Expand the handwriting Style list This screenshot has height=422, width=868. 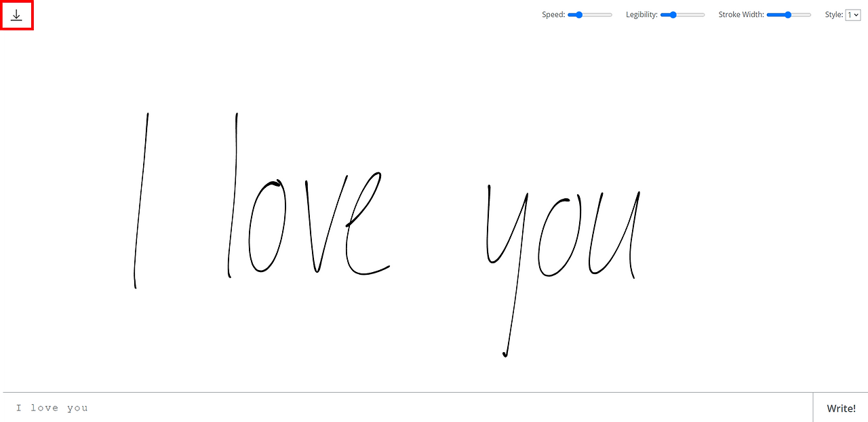coord(852,14)
